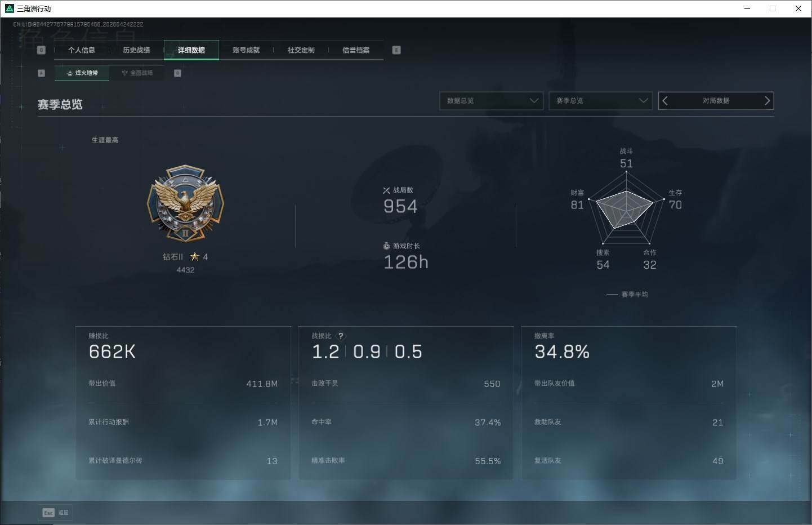The image size is (812, 525).
Task: Click the Esc 返回 button
Action: pos(55,513)
